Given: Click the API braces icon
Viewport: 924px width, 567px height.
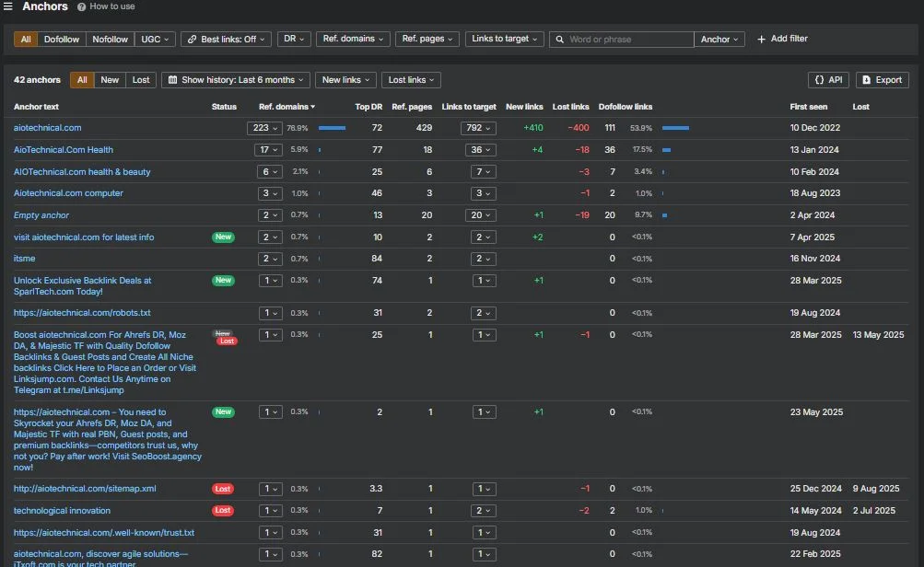Looking at the screenshot, I should 819,80.
